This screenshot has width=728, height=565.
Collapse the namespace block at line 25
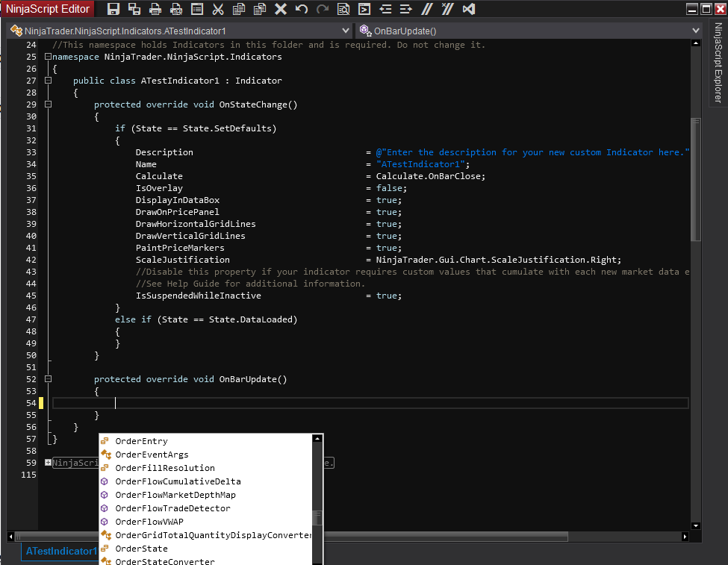[x=49, y=57]
